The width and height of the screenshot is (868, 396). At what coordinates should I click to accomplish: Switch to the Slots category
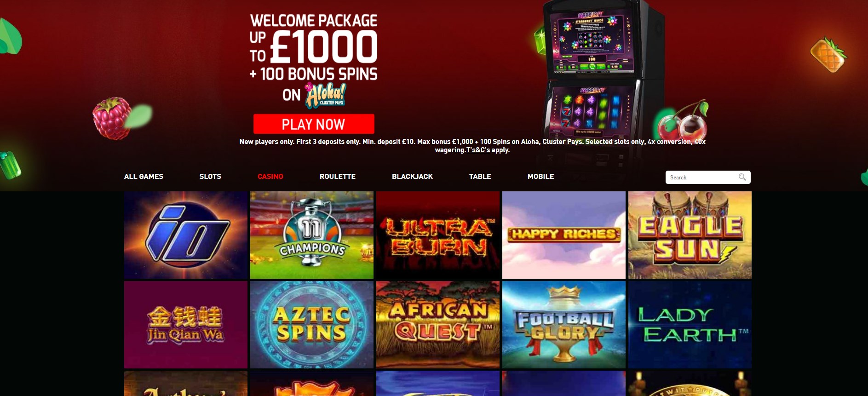pyautogui.click(x=210, y=177)
